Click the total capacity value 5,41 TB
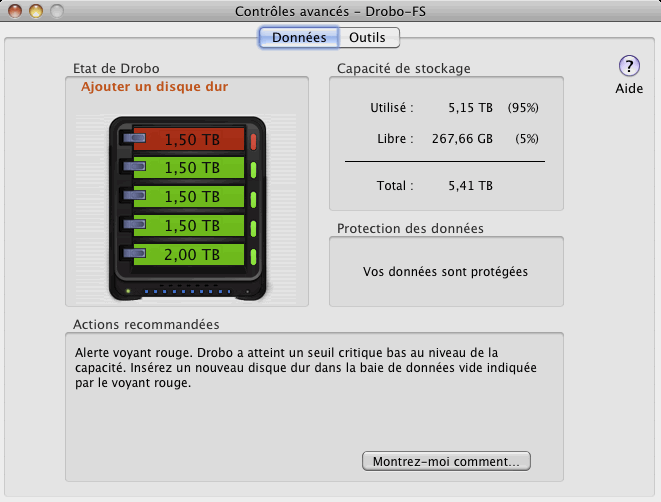This screenshot has height=502, width=661. click(470, 185)
